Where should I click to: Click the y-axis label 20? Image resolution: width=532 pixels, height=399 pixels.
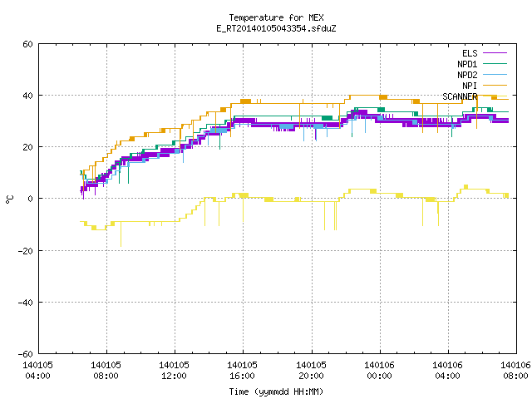pos(27,147)
